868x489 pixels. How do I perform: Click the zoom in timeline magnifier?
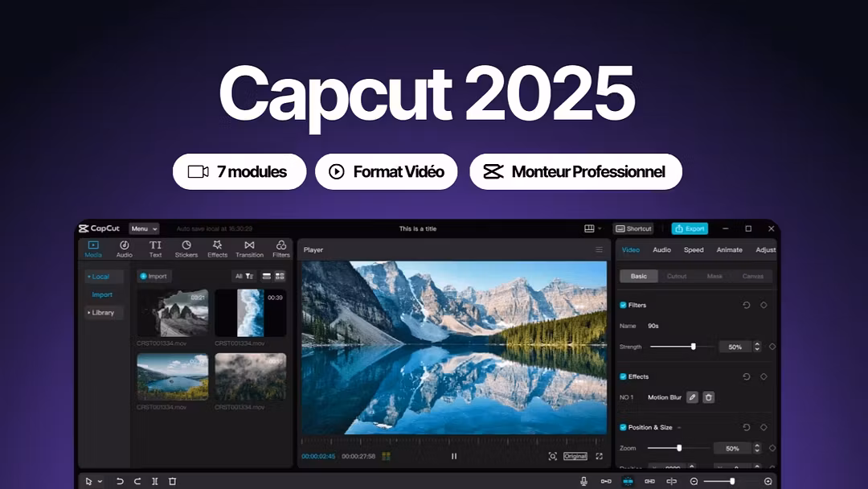(x=768, y=481)
